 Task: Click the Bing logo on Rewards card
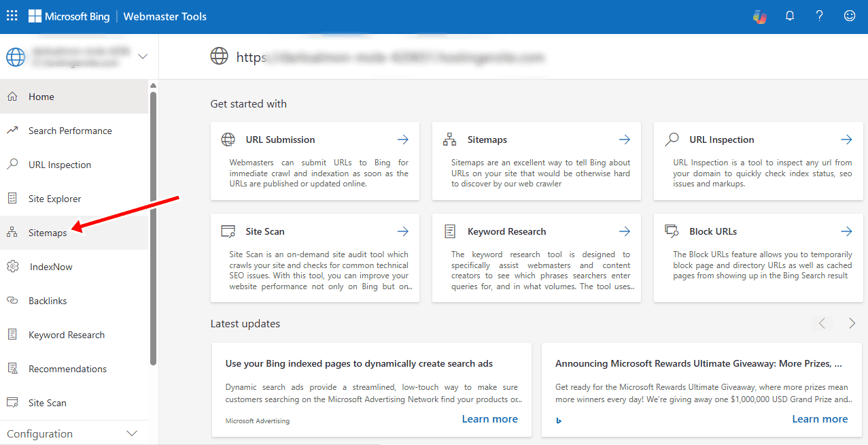pyautogui.click(x=559, y=421)
